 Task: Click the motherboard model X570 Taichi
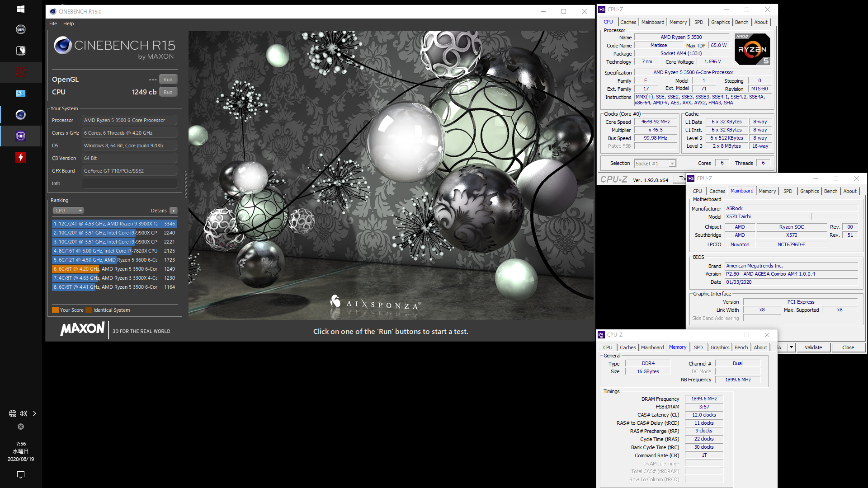pos(767,216)
